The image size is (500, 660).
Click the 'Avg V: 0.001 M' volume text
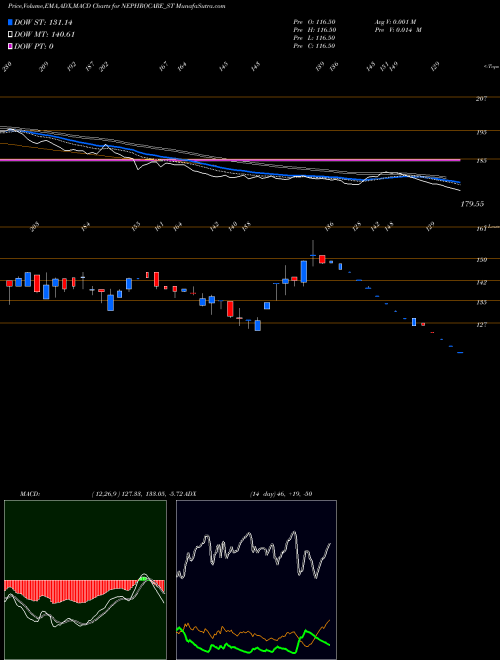point(395,22)
